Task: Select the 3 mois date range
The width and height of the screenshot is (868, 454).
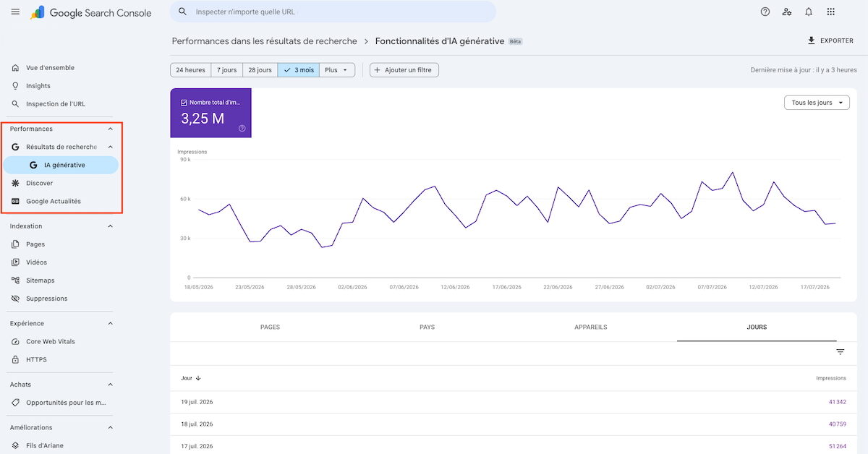Action: pyautogui.click(x=299, y=70)
